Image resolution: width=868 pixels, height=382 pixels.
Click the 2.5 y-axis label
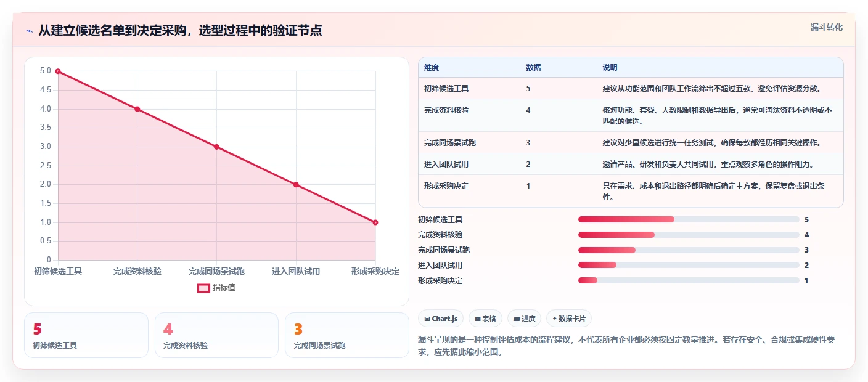(46, 166)
